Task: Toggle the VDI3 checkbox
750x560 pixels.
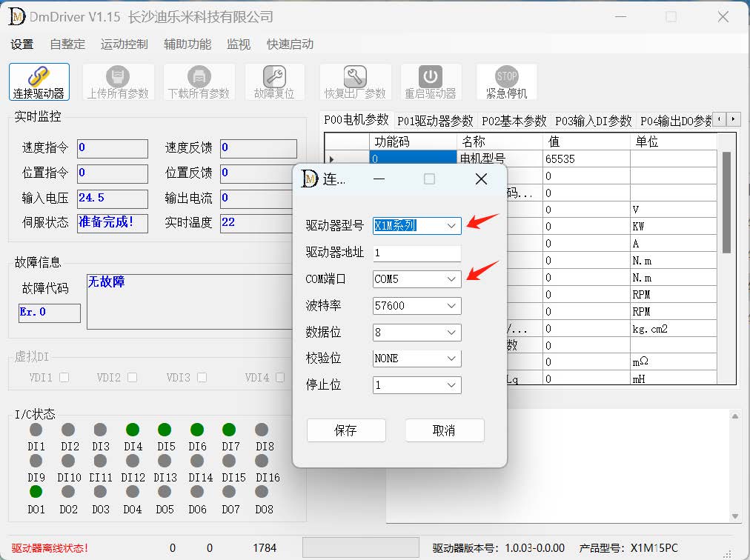Action: tap(202, 377)
